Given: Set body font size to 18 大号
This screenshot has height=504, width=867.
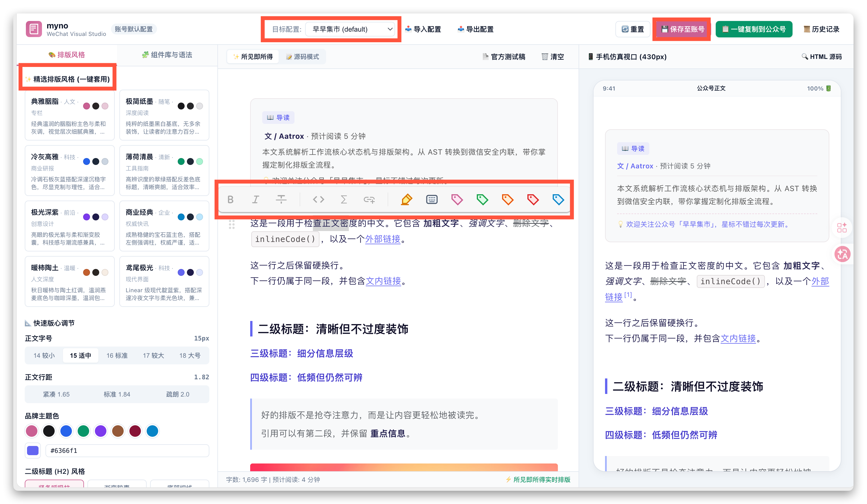Looking at the screenshot, I should (x=190, y=355).
